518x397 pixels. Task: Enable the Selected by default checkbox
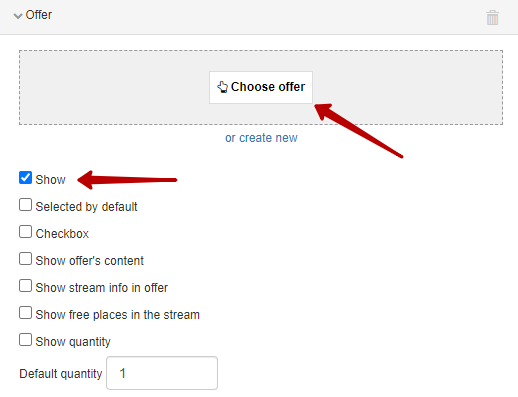pyautogui.click(x=25, y=205)
